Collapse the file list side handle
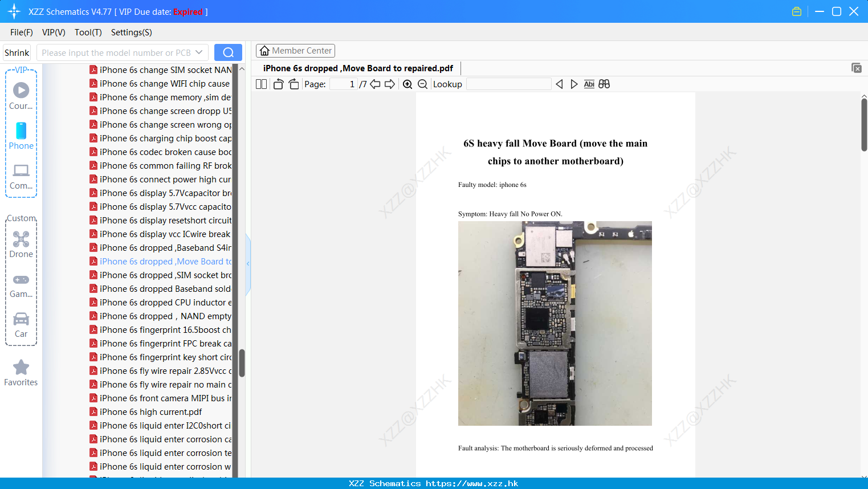Viewport: 868px width, 489px height. click(x=248, y=264)
